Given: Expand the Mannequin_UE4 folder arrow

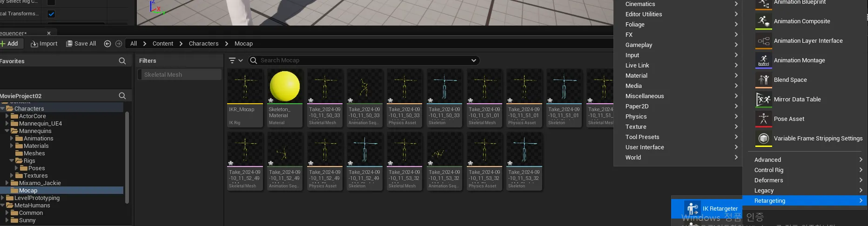Looking at the screenshot, I should 7,123.
